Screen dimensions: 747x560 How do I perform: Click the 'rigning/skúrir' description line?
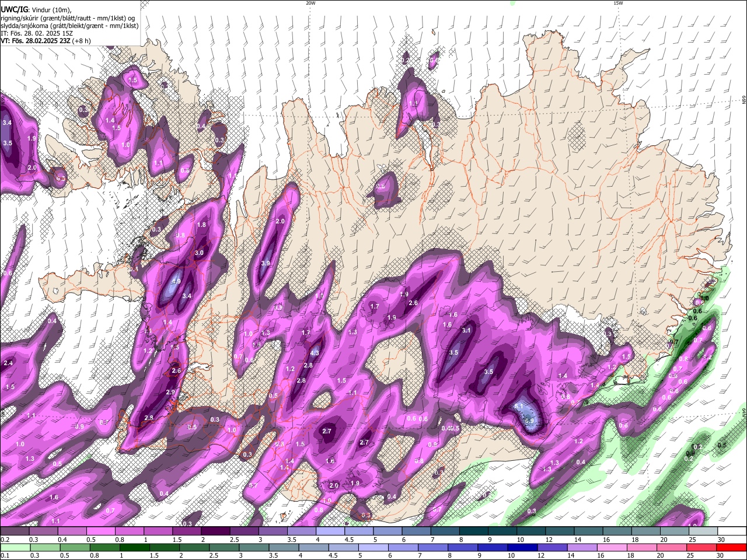68,17
